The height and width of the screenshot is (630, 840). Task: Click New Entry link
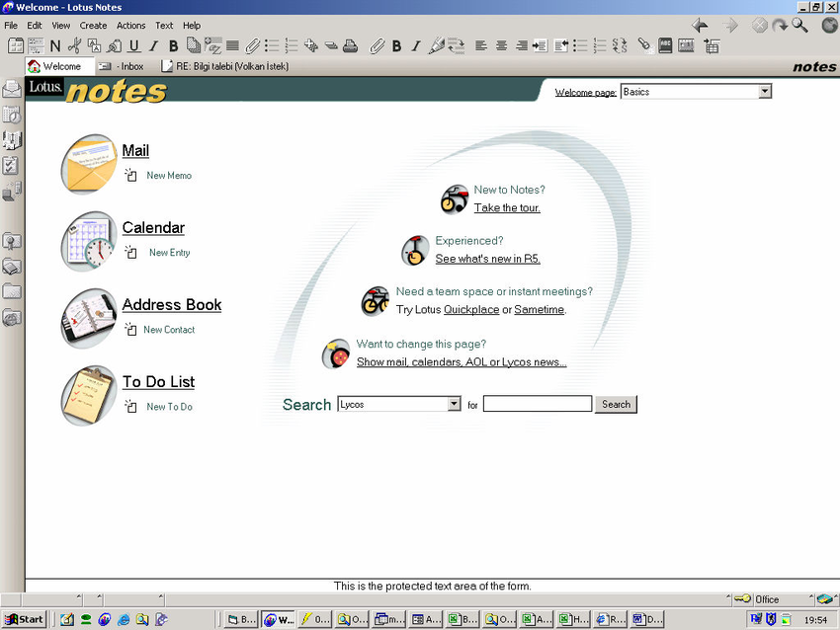point(169,253)
